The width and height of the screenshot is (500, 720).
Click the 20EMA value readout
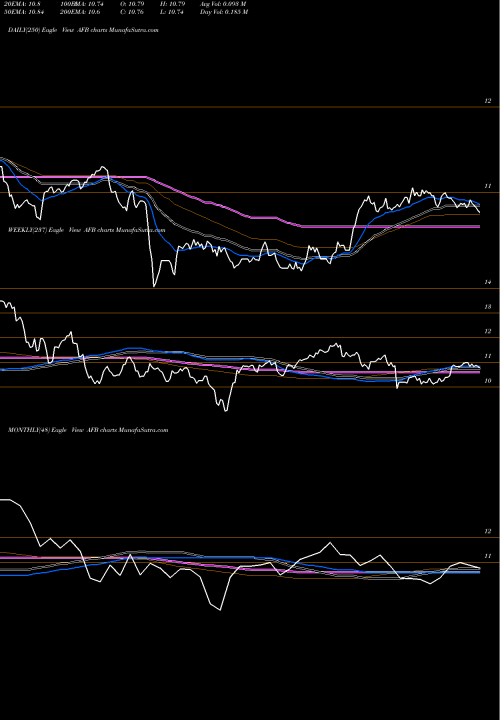click(x=23, y=4)
